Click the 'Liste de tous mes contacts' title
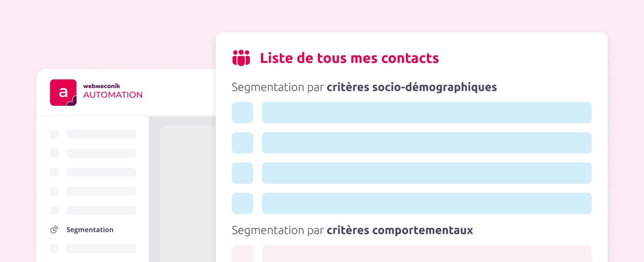 click(x=349, y=58)
